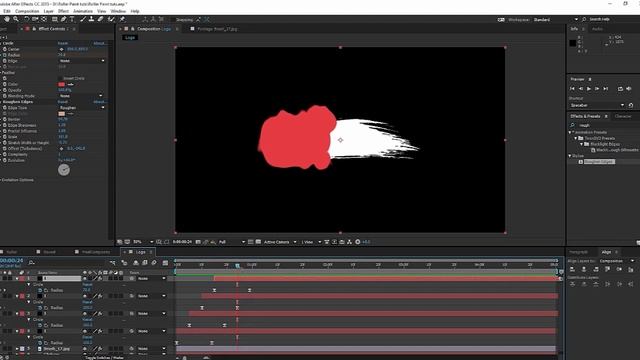Open the Workspace Standard dropdown
This screenshot has height=360, width=640.
tap(556, 20)
